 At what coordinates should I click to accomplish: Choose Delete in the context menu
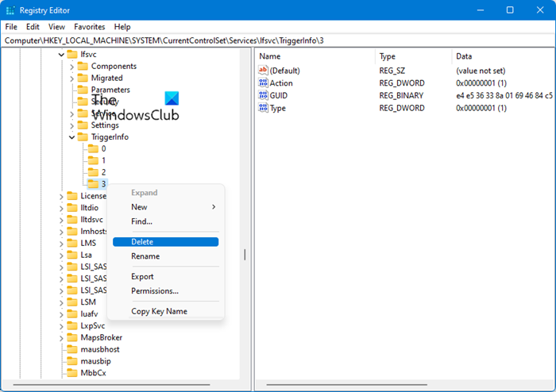click(x=165, y=242)
